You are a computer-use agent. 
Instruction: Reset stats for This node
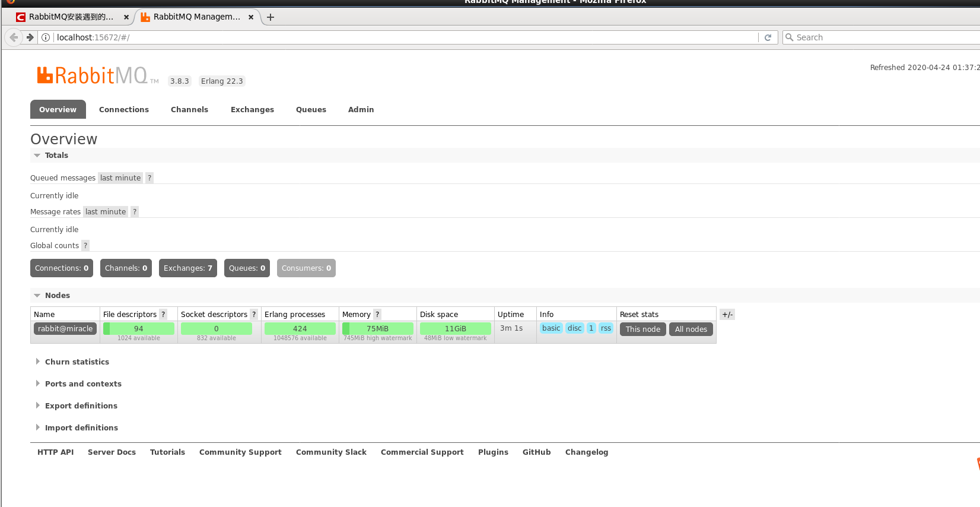(643, 329)
